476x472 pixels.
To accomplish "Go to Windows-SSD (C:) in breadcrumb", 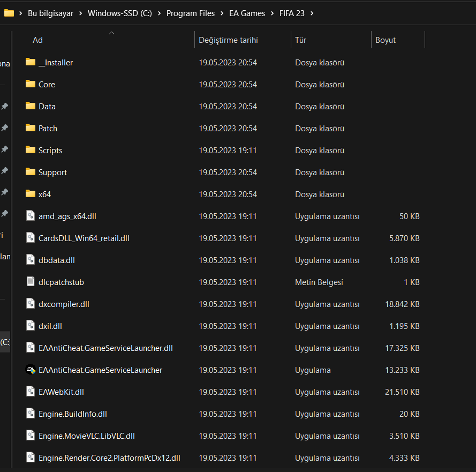I will click(x=119, y=13).
